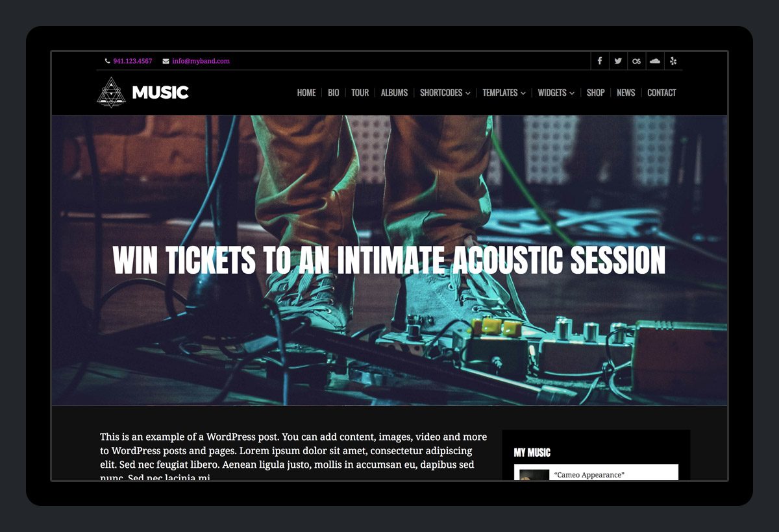779x532 pixels.
Task: Open the Twitter social icon
Action: click(x=618, y=61)
